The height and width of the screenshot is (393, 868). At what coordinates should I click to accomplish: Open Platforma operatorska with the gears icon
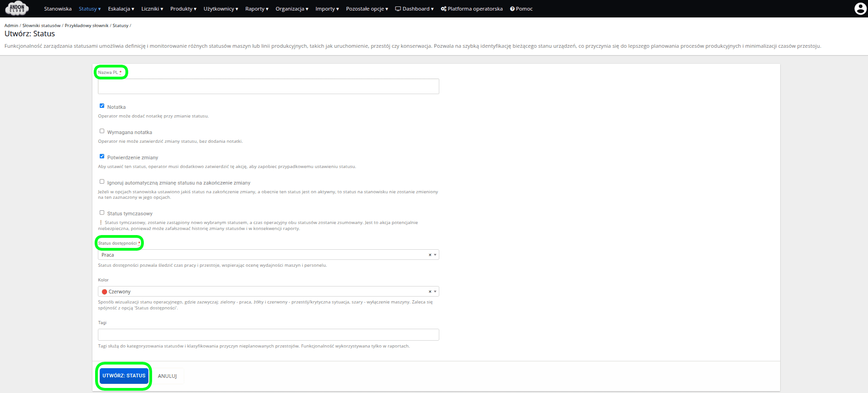471,9
